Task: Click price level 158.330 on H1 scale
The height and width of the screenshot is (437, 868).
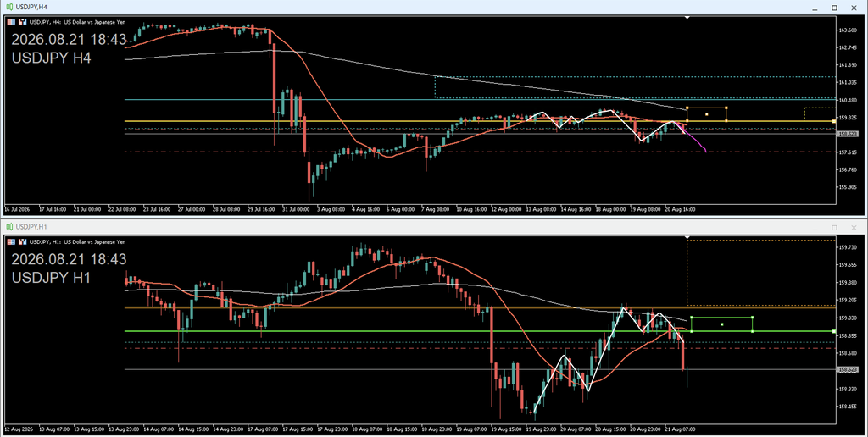Action: point(848,389)
